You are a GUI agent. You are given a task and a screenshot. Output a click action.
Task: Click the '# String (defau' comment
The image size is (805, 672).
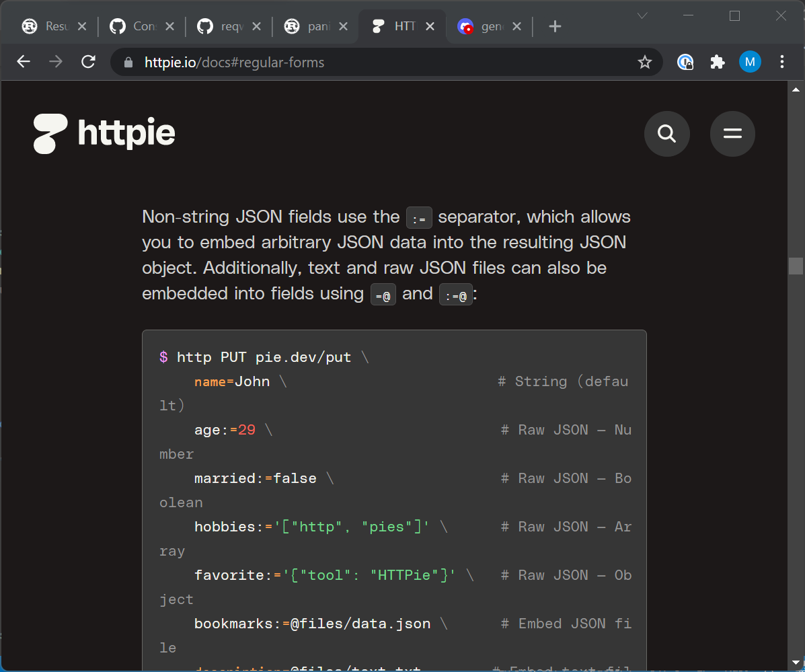click(563, 381)
